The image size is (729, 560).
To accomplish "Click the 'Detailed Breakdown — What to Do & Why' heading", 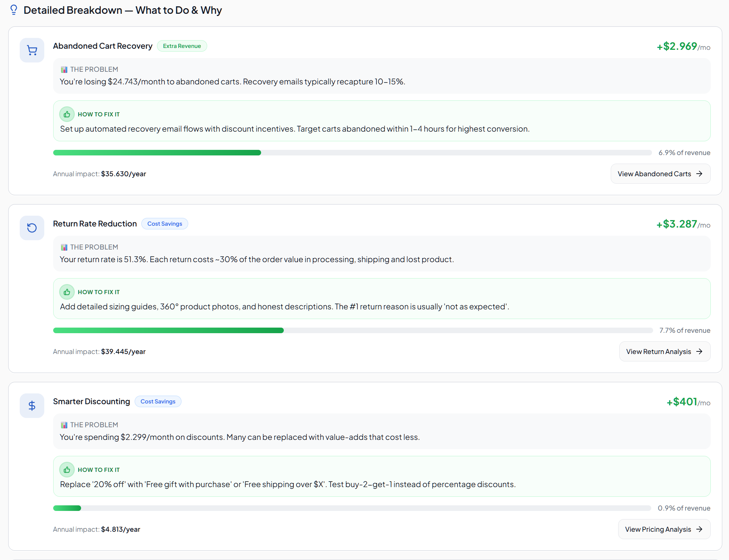I will pyautogui.click(x=123, y=10).
